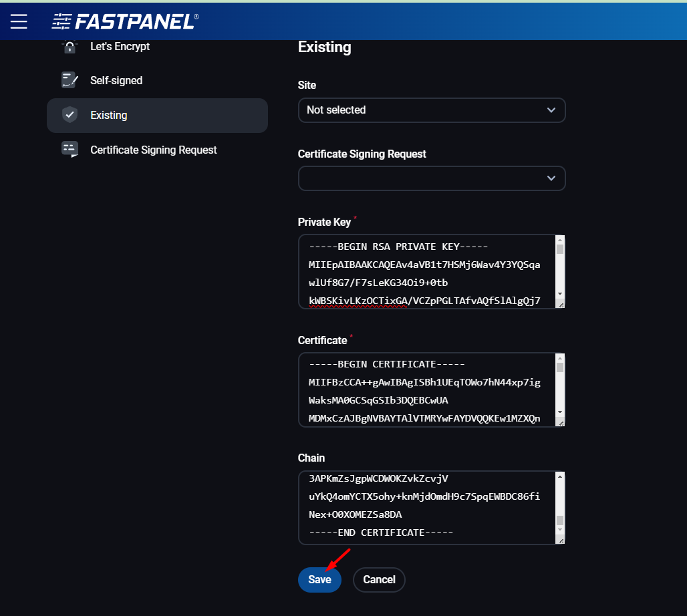The image size is (687, 616).
Task: Click the Existing shield checkmark icon
Action: pos(70,115)
